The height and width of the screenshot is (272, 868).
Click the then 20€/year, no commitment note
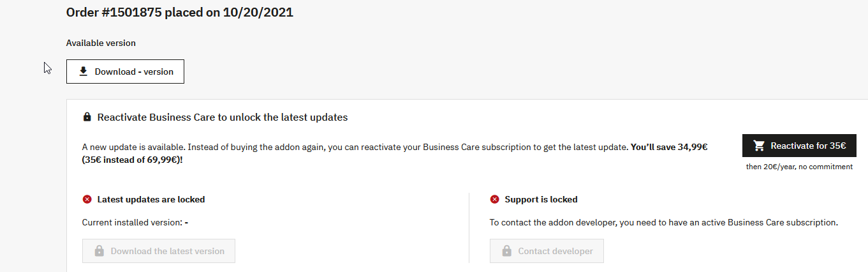(799, 167)
